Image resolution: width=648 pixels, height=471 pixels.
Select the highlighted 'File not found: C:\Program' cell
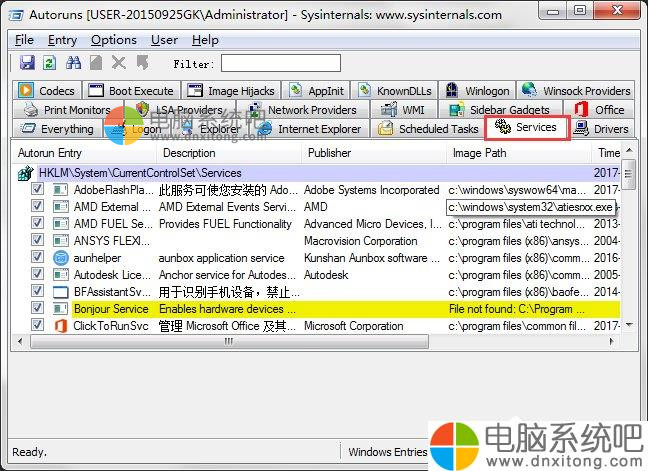(x=517, y=309)
